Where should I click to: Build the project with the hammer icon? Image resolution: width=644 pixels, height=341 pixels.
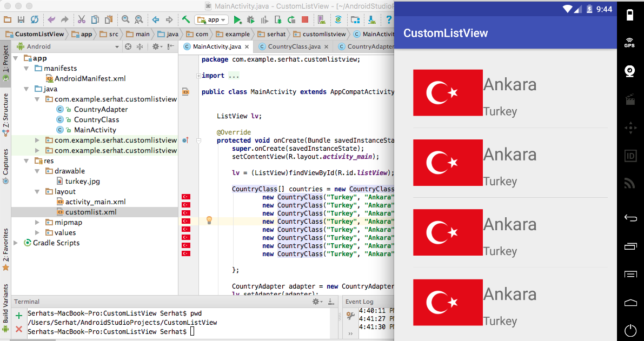(185, 19)
